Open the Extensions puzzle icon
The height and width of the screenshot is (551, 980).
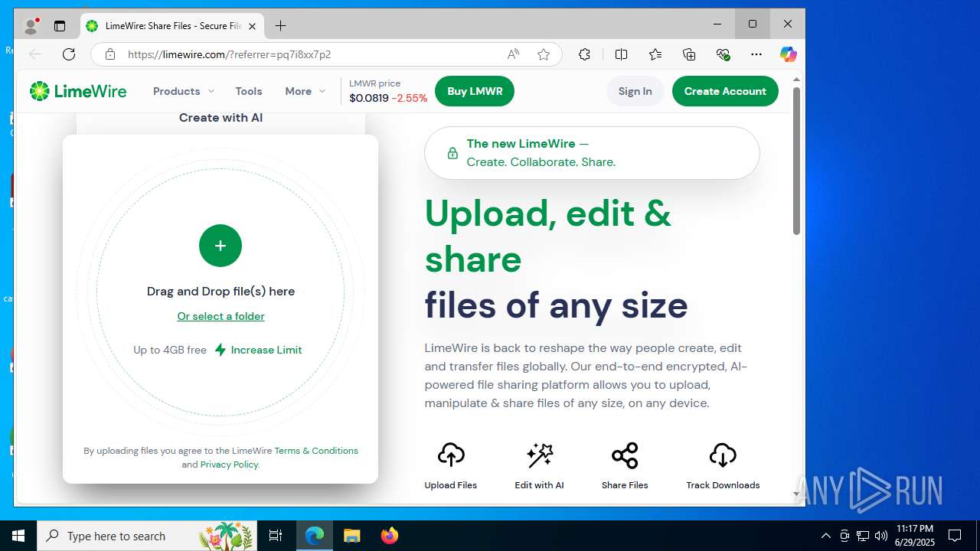pos(584,54)
